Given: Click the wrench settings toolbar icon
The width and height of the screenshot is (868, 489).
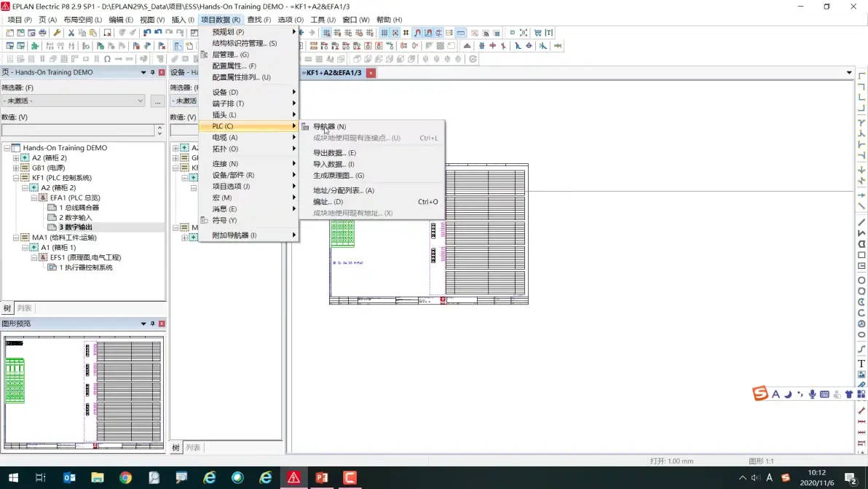Looking at the screenshot, I should [57, 33].
